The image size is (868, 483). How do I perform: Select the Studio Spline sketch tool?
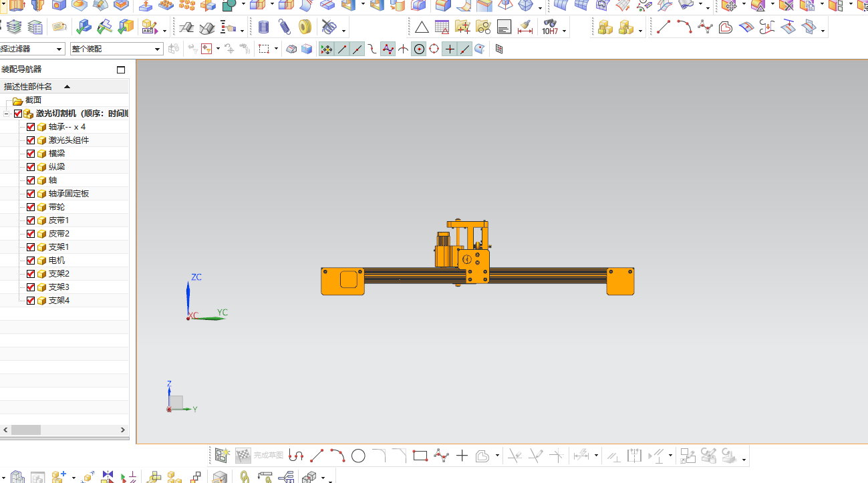[441, 456]
